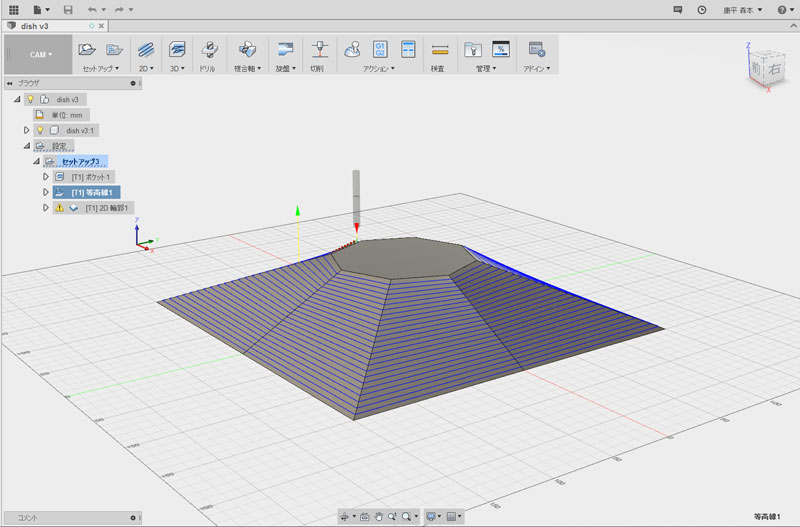Open the 旋盤 dropdown label

(285, 68)
